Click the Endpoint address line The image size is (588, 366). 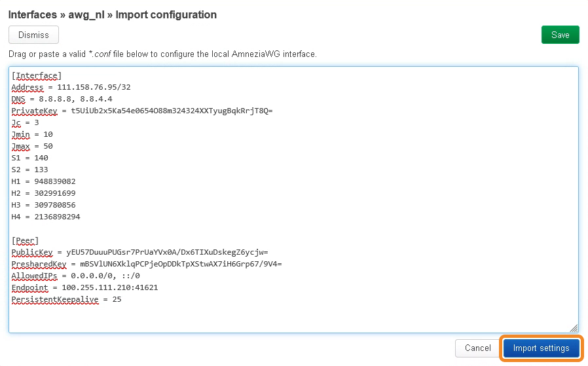[84, 287]
